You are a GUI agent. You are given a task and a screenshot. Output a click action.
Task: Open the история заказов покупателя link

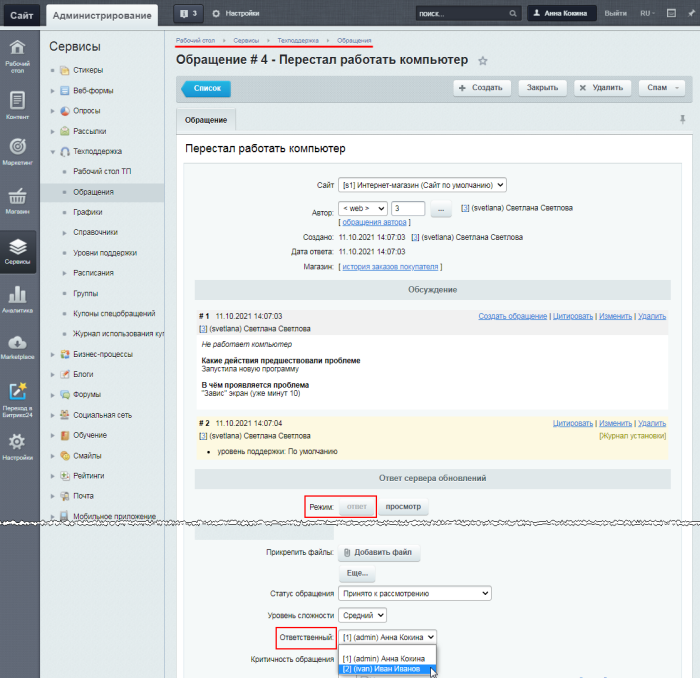pos(390,267)
